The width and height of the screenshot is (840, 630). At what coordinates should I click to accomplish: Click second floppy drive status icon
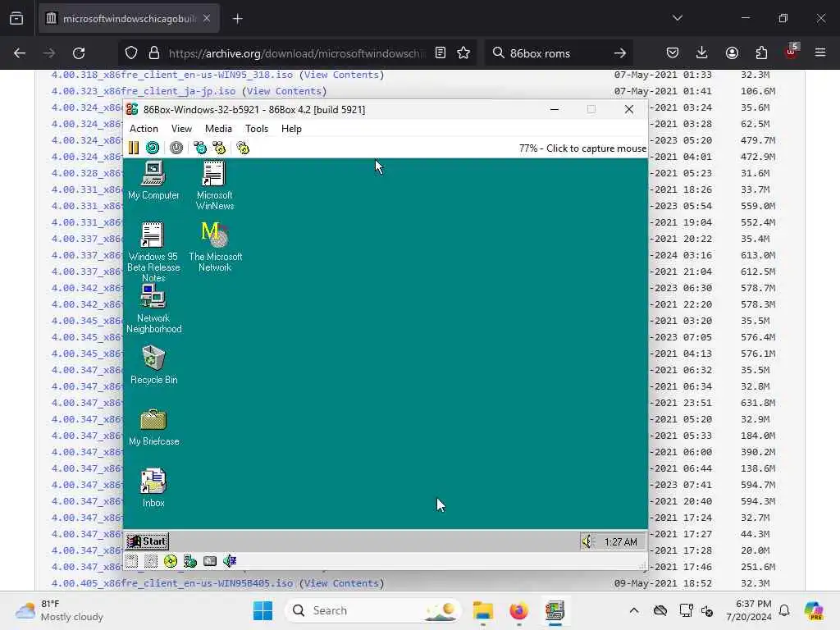point(151,561)
